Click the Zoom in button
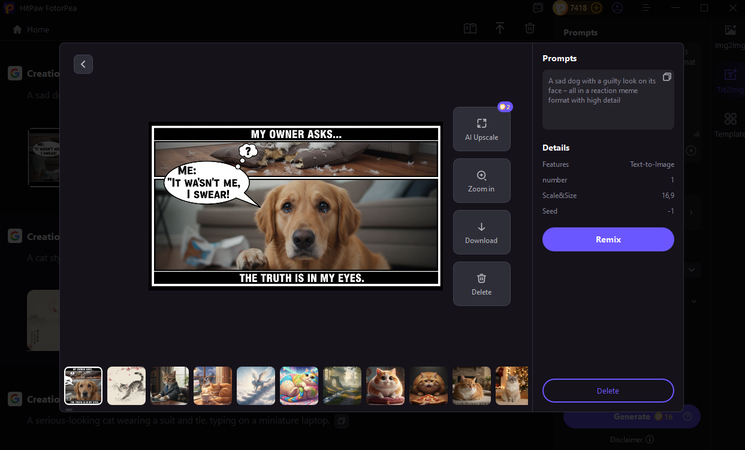Viewport: 745px width, 450px height. (x=481, y=181)
